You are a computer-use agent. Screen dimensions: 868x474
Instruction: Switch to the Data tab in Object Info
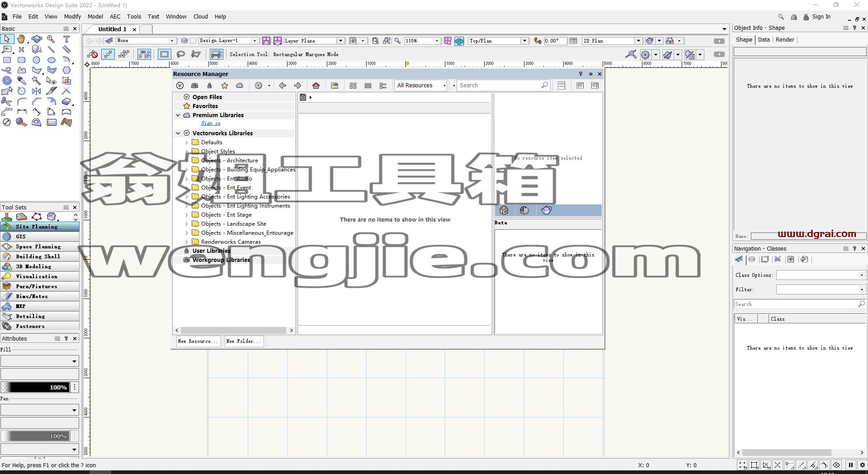764,40
